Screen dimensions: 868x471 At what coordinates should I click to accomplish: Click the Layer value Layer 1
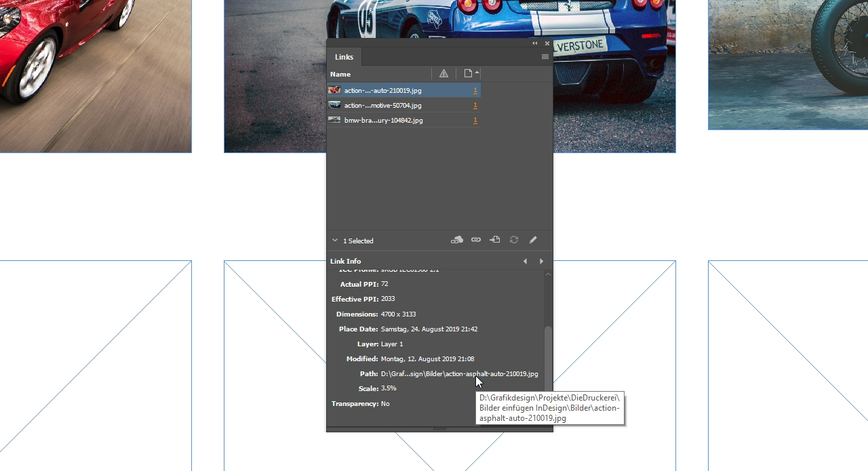pyautogui.click(x=392, y=344)
